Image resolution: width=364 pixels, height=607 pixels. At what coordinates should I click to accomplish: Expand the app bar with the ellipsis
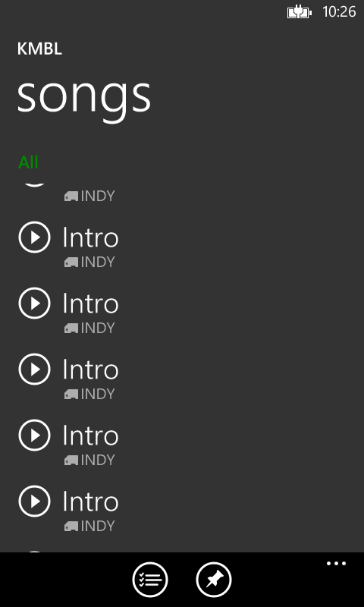(x=336, y=564)
